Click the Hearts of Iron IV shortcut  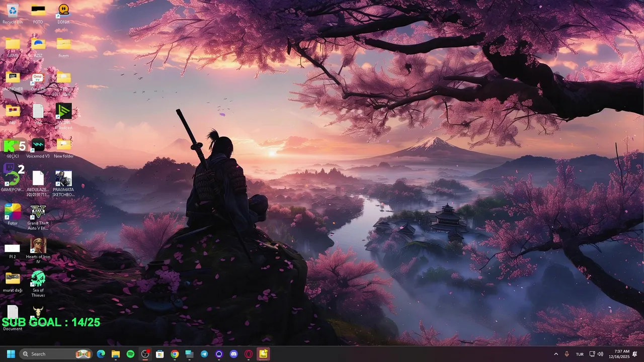(38, 250)
